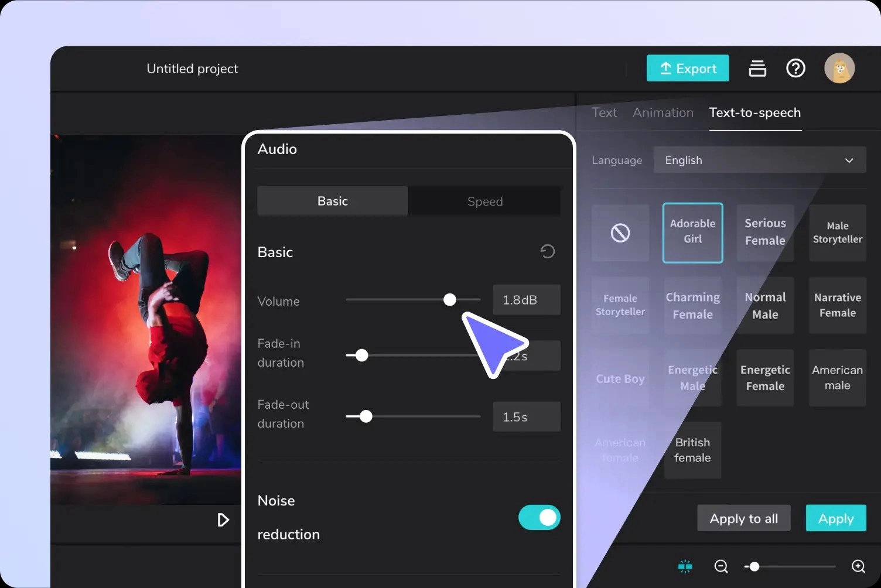Open the help question mark icon
This screenshot has width=881, height=588.
(795, 69)
